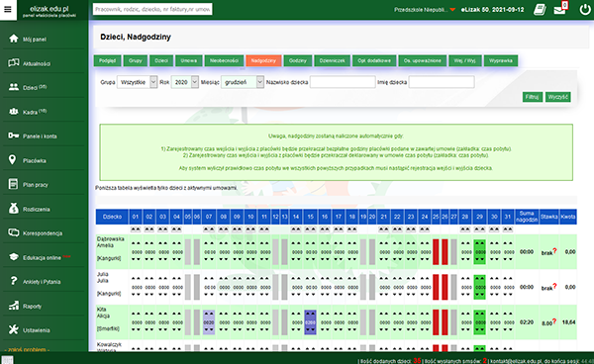594x364 pixels.
Task: Open the hamburger menu icon
Action: 8,10
